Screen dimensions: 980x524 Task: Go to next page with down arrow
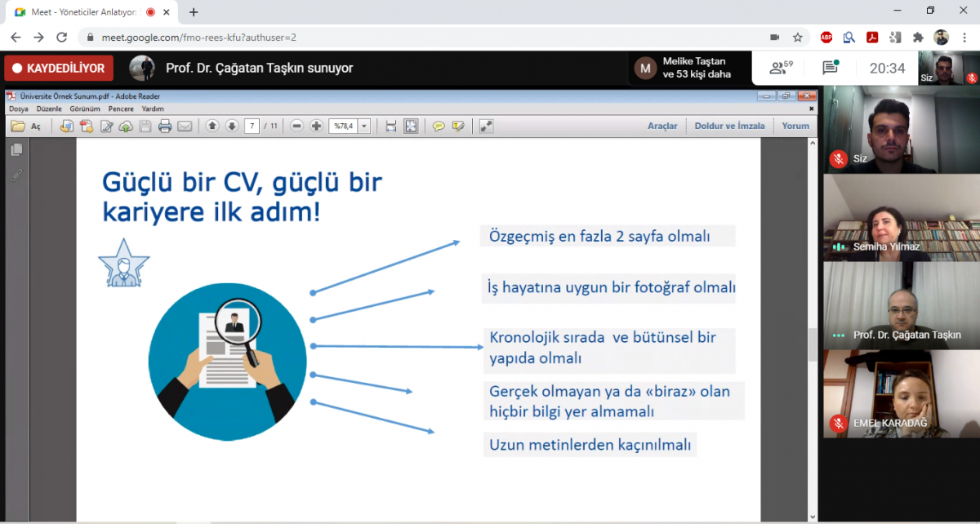point(232,126)
